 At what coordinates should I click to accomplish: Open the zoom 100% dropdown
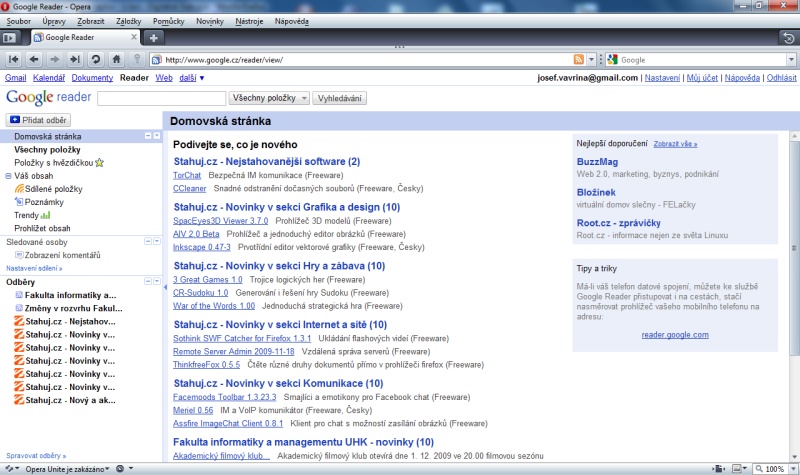tap(793, 469)
